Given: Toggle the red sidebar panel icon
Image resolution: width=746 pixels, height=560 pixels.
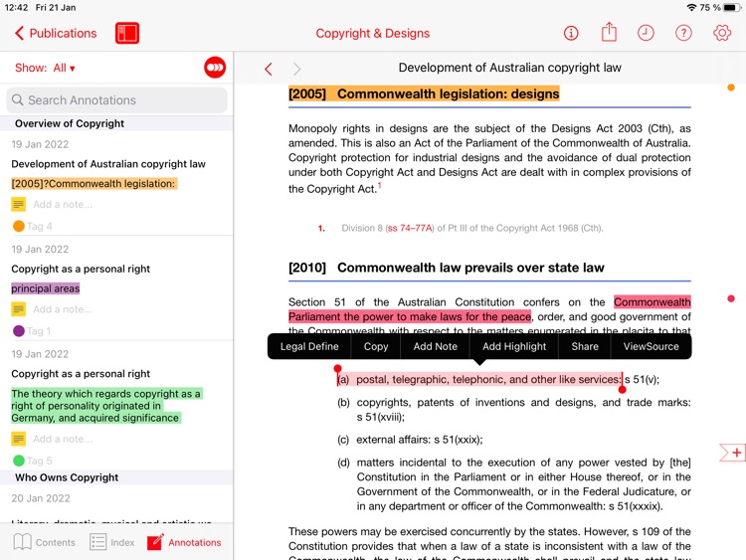Looking at the screenshot, I should 127,33.
